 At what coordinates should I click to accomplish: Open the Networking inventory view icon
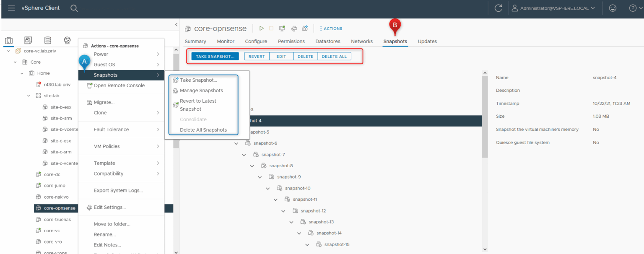[67, 40]
